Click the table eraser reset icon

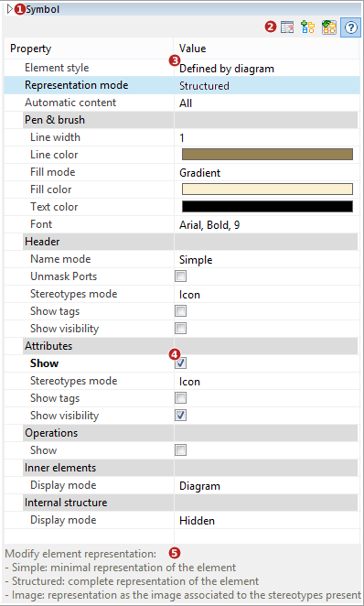(287, 27)
